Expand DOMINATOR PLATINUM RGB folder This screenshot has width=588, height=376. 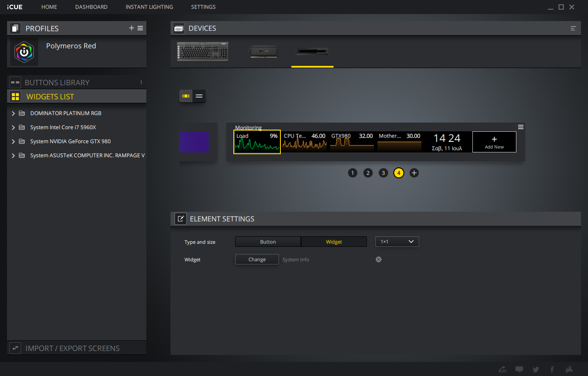pos(13,113)
